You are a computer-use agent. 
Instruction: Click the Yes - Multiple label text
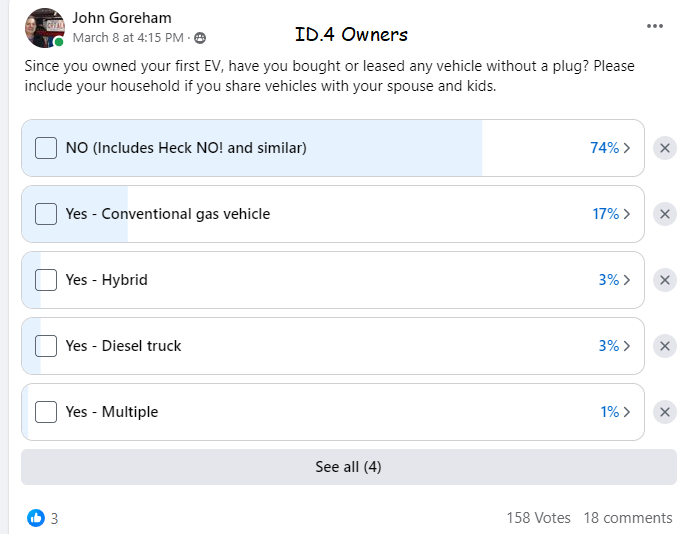click(112, 412)
